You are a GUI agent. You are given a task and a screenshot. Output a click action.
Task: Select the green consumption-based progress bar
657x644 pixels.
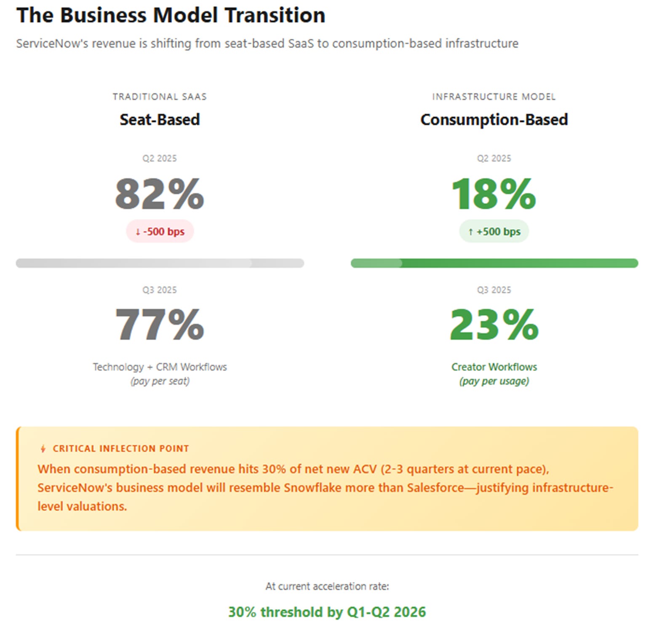494,263
